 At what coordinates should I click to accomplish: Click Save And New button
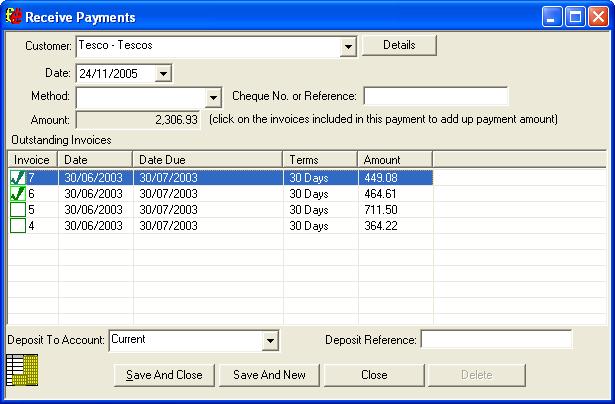269,375
